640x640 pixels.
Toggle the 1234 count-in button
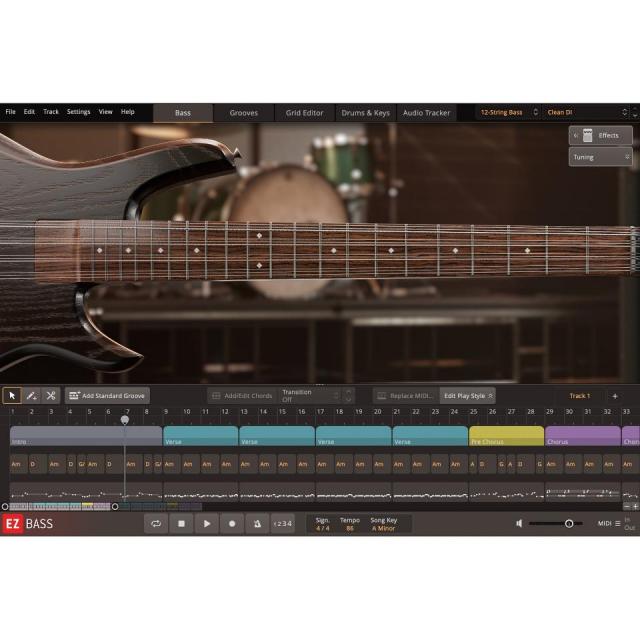click(283, 523)
